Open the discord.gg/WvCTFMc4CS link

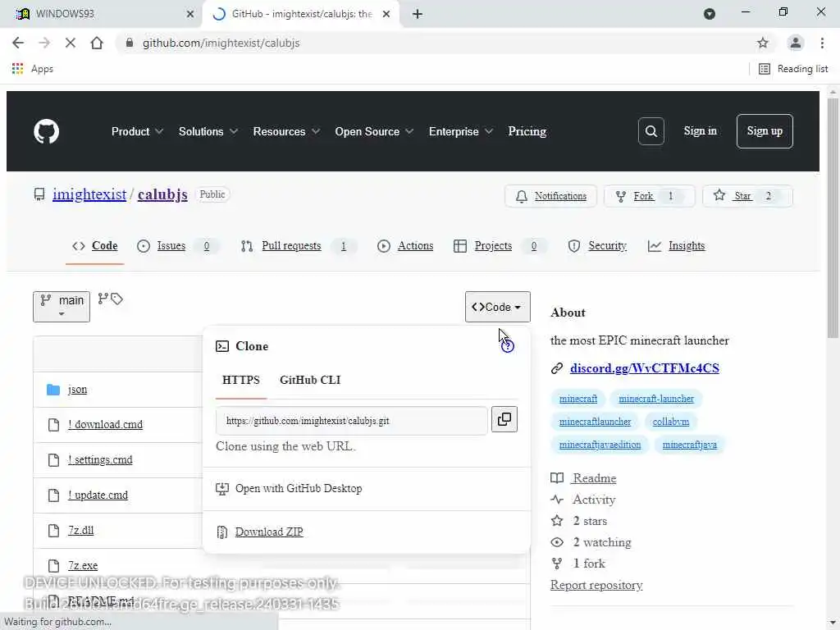tap(645, 368)
